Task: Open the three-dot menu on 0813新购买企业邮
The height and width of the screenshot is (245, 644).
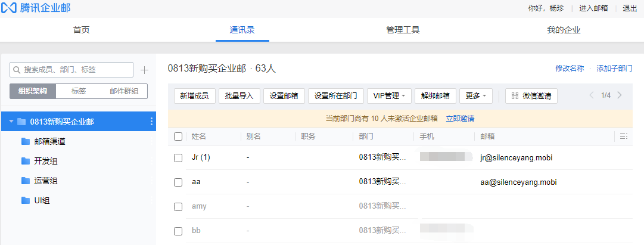Action: tap(151, 122)
